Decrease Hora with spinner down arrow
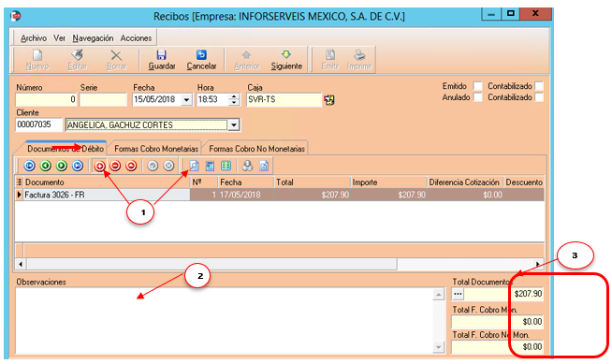Screen dimensions: 612x364 [x=234, y=103]
